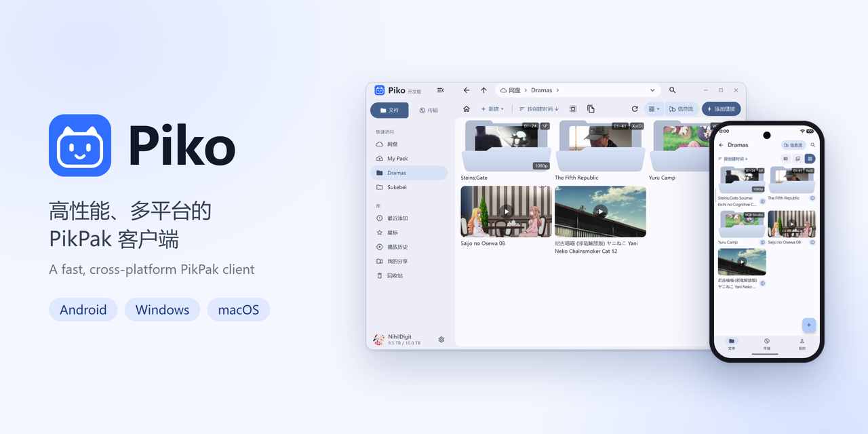The width and height of the screenshot is (868, 434).
Task: Open the 按创建时间 sort menu on the phone
Action: tap(733, 159)
